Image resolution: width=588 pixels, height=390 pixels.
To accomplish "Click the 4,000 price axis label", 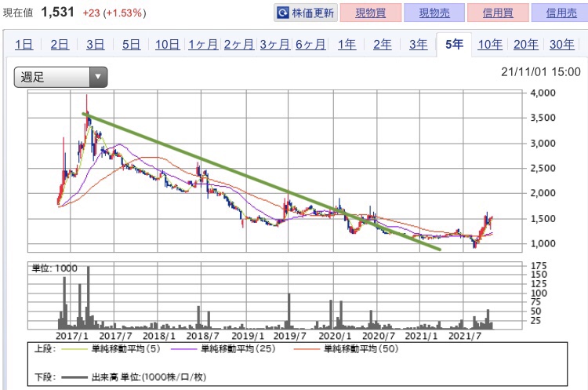I will pyautogui.click(x=543, y=93).
